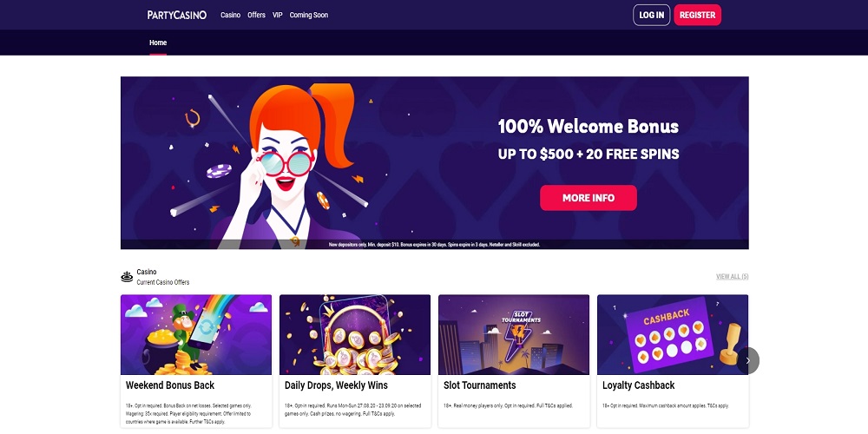Click the Daily Drops, Weekly Wins title
Image resolution: width=868 pixels, height=434 pixels.
(336, 385)
